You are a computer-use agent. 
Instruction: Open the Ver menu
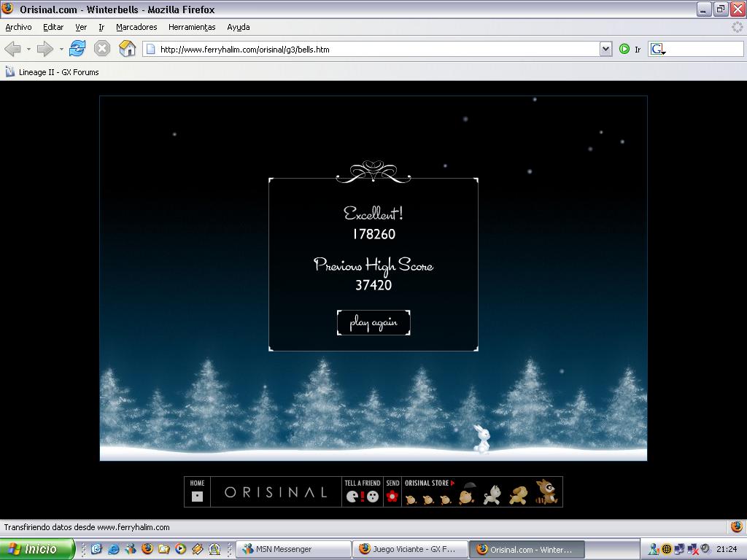point(81,27)
